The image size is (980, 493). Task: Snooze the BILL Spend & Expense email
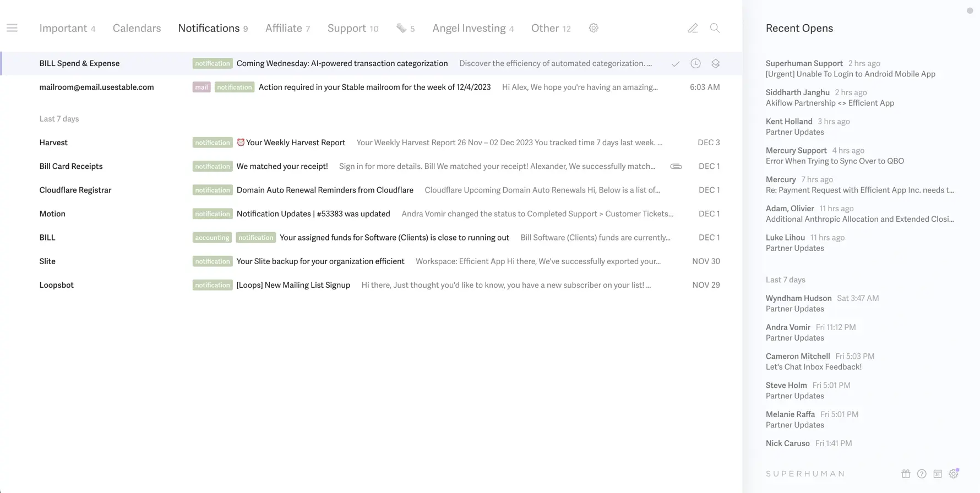(x=696, y=64)
